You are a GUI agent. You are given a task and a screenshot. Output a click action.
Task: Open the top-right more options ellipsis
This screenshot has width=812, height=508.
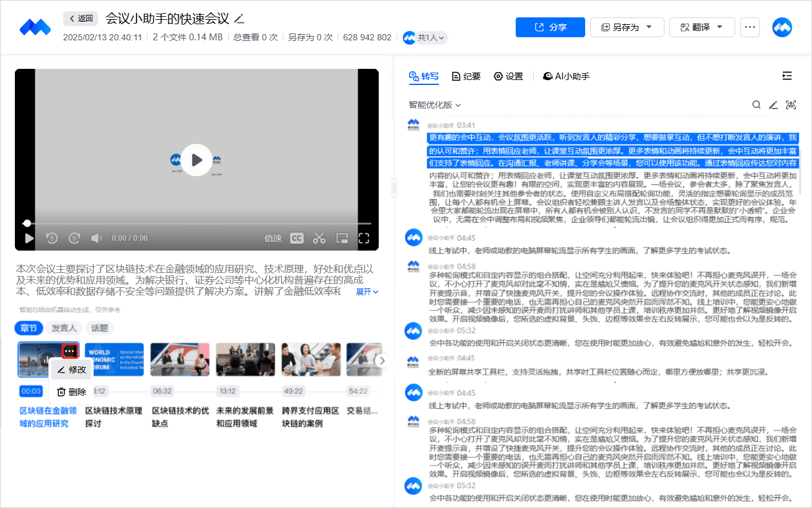[750, 27]
